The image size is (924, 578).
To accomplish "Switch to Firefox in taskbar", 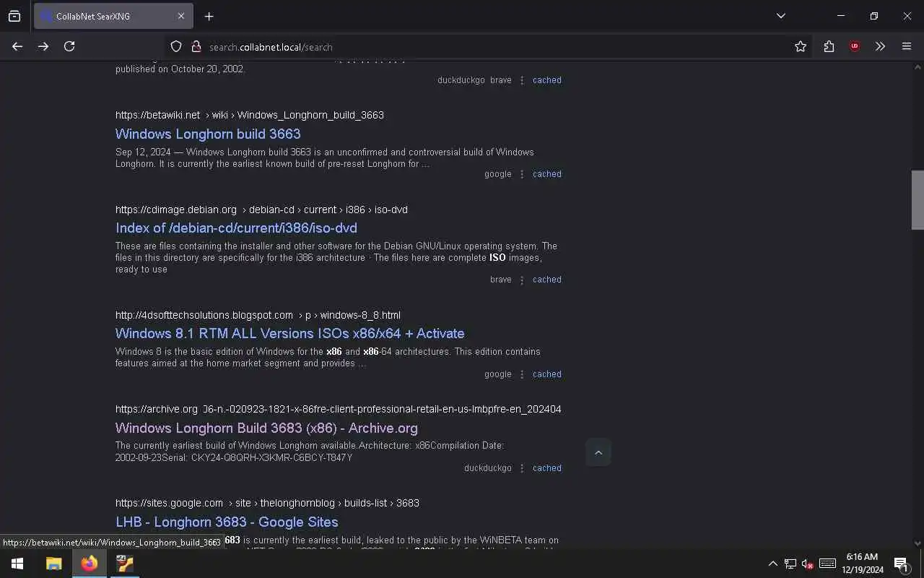I will click(90, 564).
